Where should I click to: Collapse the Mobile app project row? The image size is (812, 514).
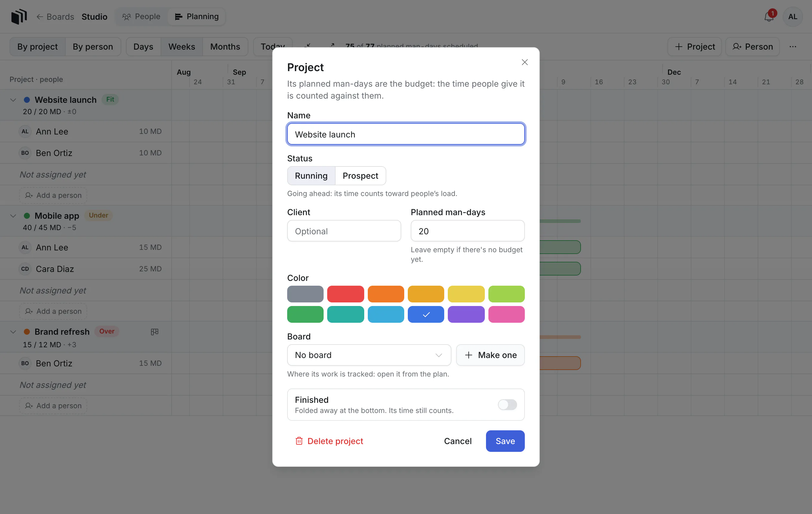(x=13, y=216)
